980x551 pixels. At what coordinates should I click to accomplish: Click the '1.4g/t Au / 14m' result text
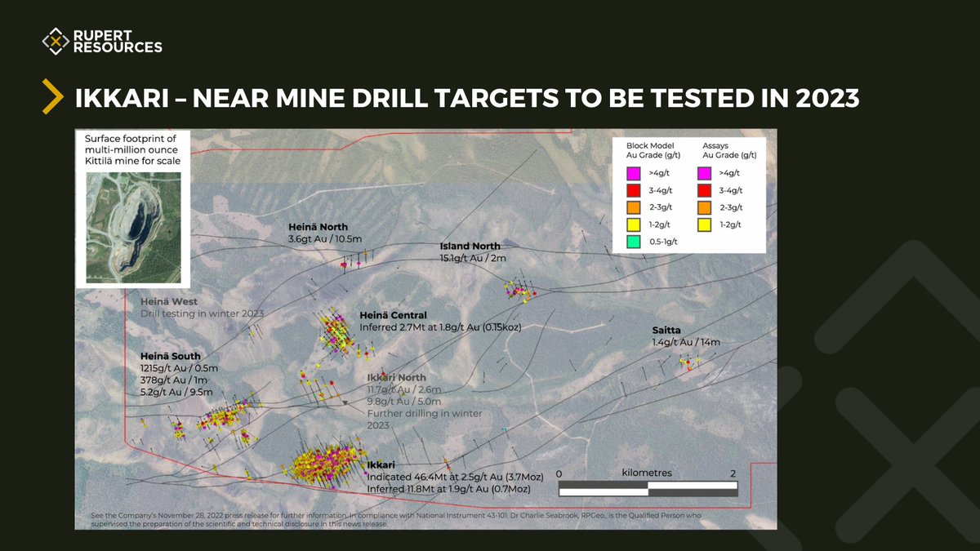(686, 342)
